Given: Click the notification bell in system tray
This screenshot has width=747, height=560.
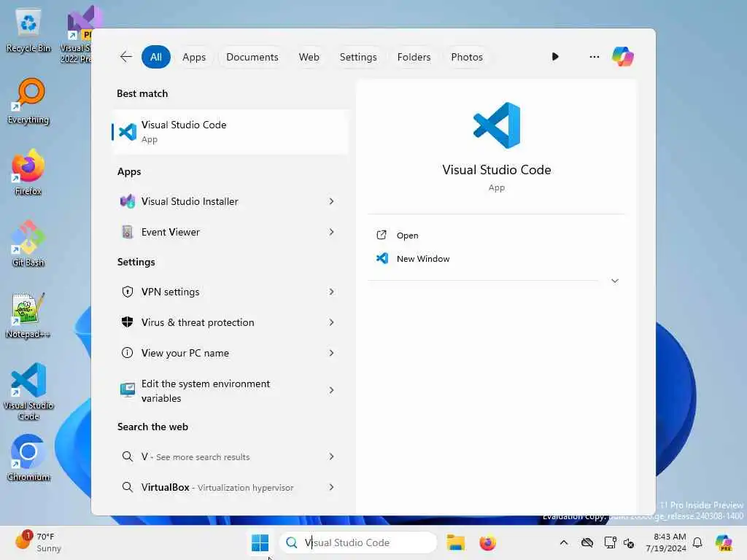Looking at the screenshot, I should (697, 542).
